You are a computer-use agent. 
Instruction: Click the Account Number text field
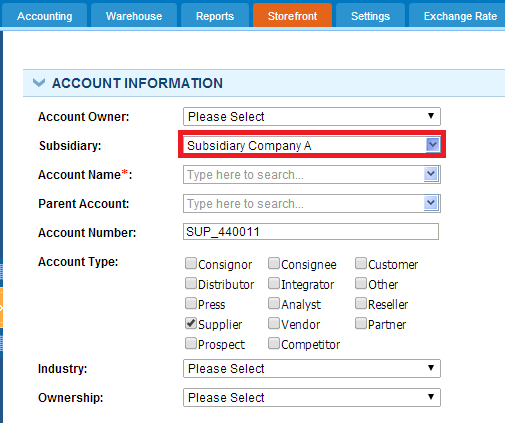[x=311, y=232]
